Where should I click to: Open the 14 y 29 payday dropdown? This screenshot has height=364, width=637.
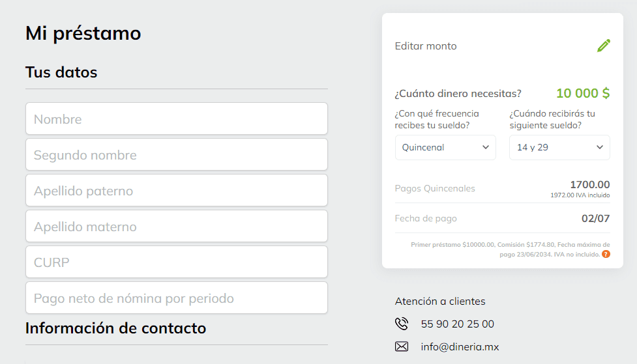559,147
